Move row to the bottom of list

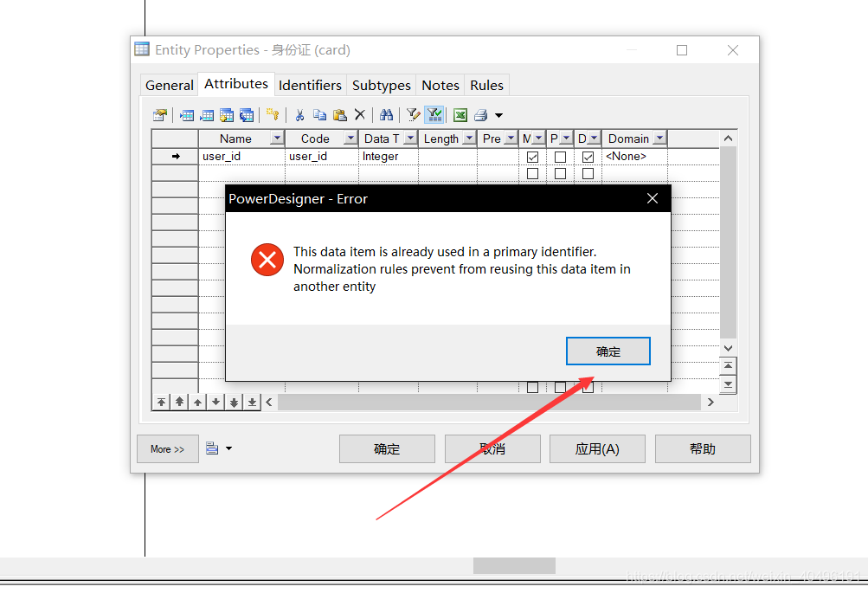tap(252, 402)
